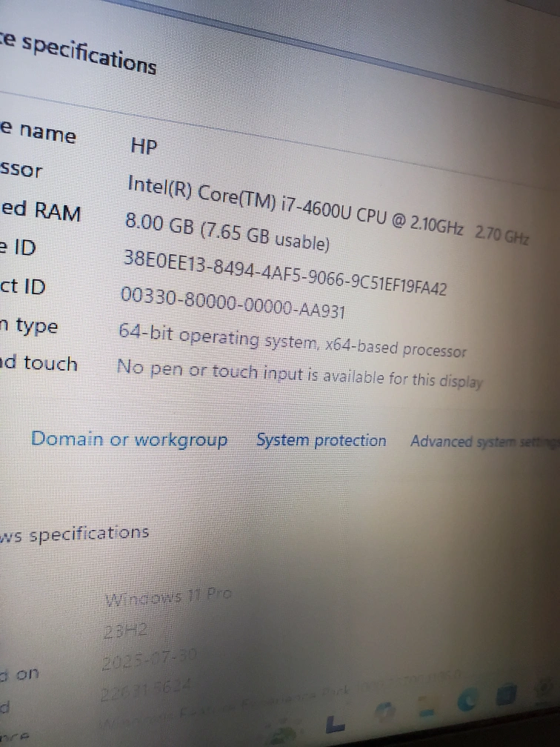Click the green icon at the taskbar's left end
This screenshot has height=747, width=560.
coord(282,736)
